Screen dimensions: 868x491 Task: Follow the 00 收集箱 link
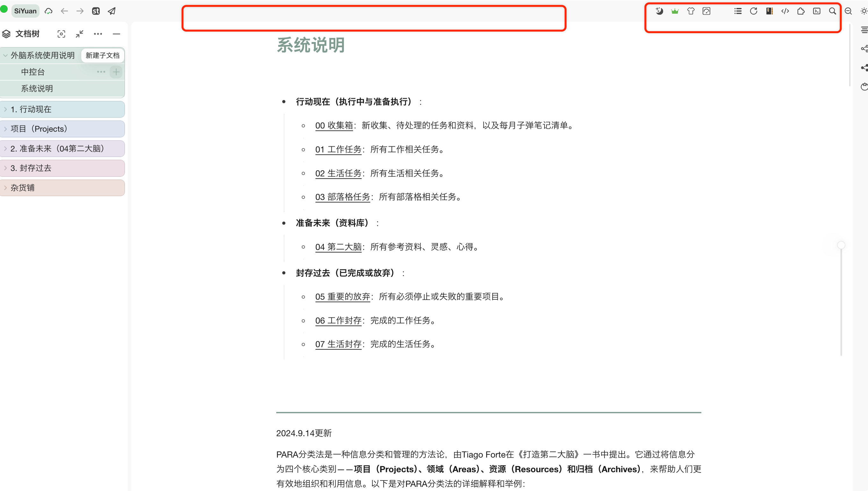(334, 125)
